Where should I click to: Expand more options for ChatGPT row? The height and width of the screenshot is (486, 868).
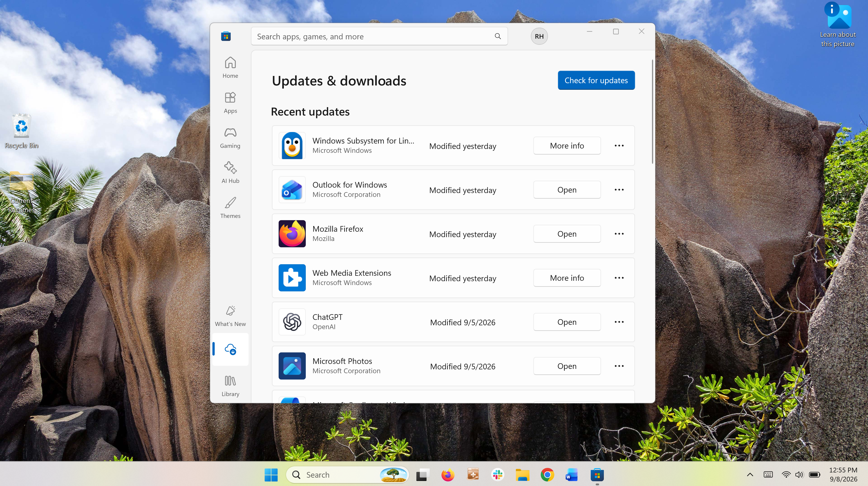click(x=619, y=322)
